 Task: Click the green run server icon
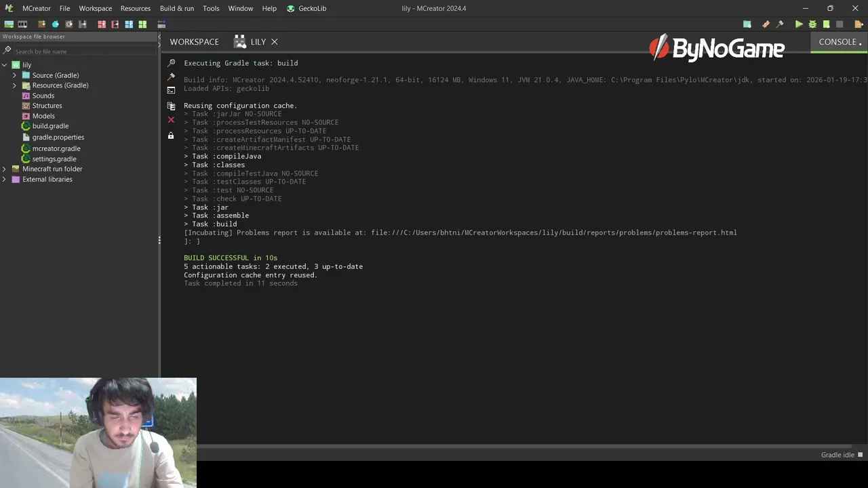coord(826,24)
